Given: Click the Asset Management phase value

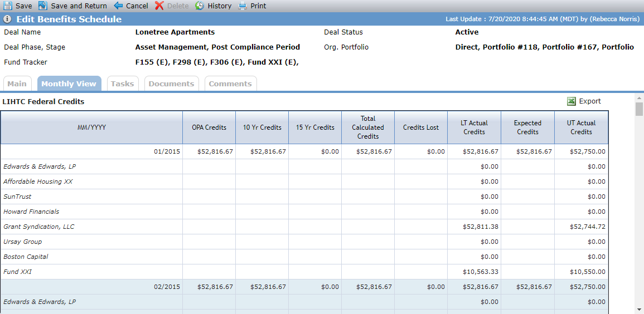Looking at the screenshot, I should pos(217,47).
